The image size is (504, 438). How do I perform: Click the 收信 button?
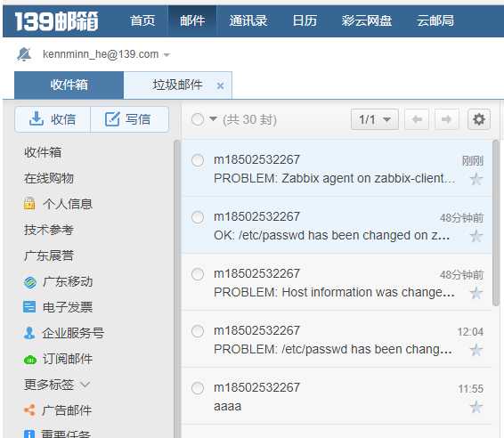pyautogui.click(x=53, y=119)
